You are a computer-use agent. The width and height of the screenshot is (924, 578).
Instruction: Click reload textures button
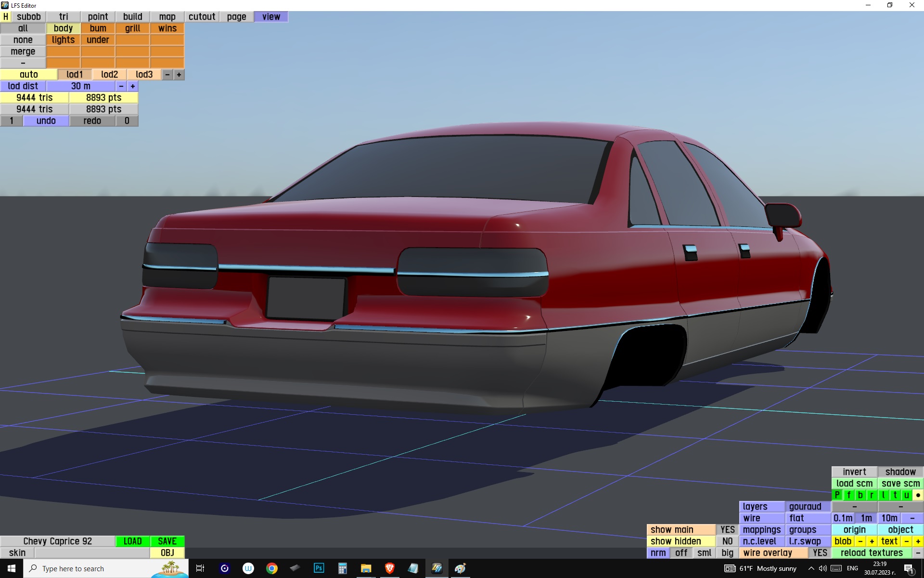[871, 553]
